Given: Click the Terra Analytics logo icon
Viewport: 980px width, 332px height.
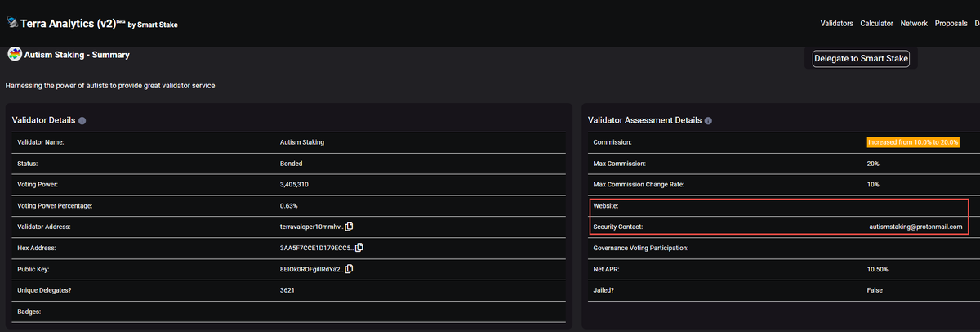Looking at the screenshot, I should (12, 24).
